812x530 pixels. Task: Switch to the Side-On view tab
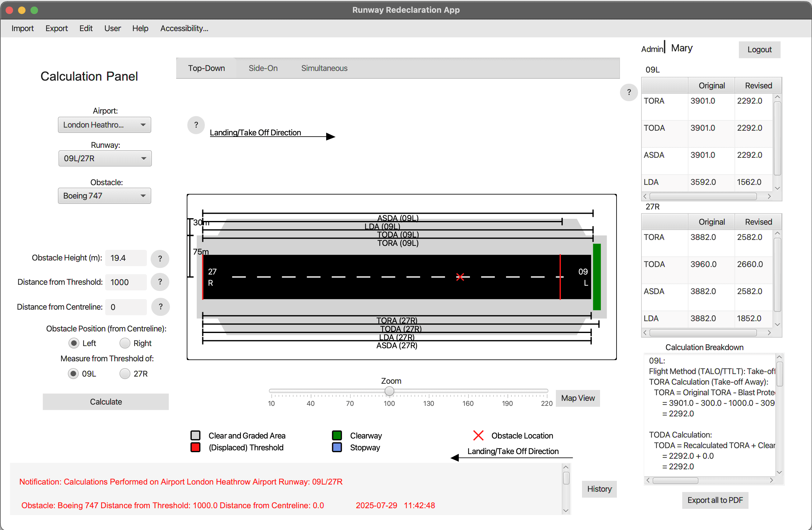point(263,68)
